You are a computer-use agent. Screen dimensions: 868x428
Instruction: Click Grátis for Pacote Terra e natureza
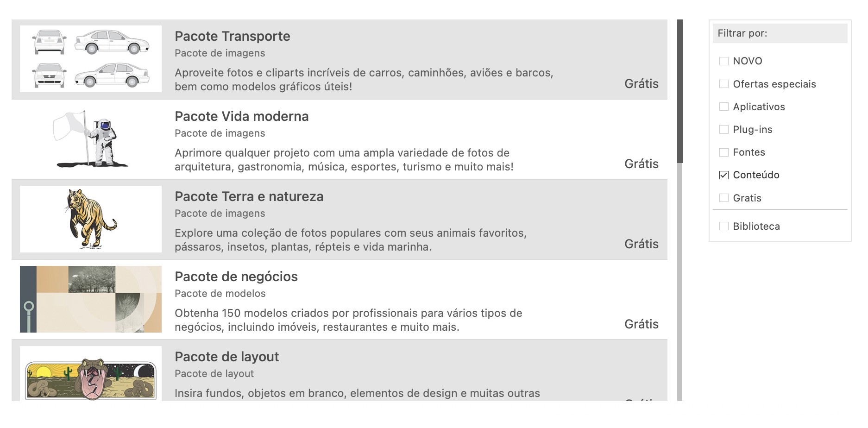coord(641,244)
